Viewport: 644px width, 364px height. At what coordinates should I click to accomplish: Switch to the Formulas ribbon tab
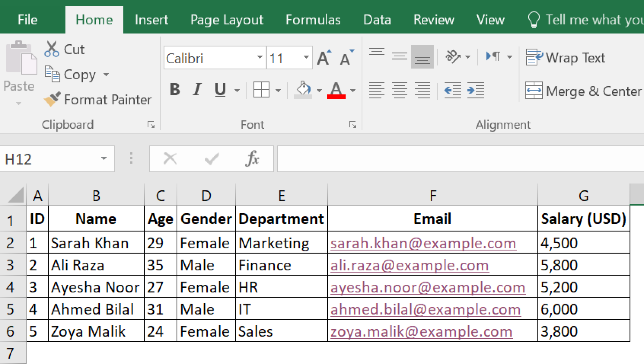click(x=313, y=20)
